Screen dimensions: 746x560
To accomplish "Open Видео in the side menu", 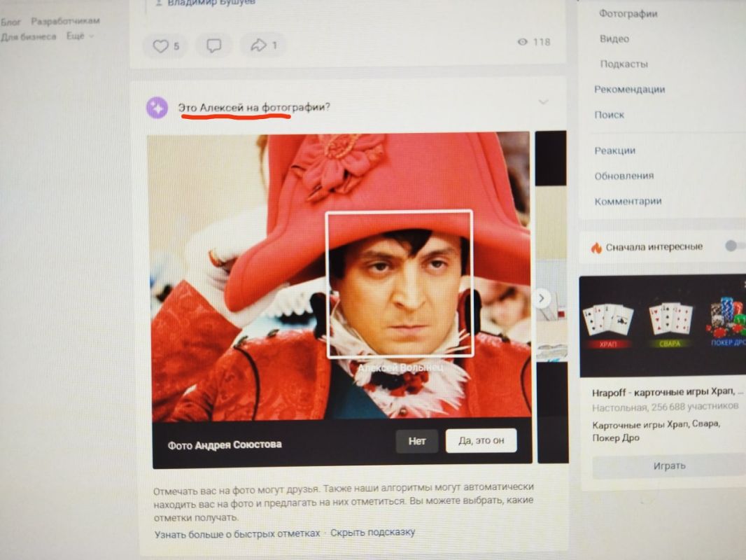I will 614,39.
